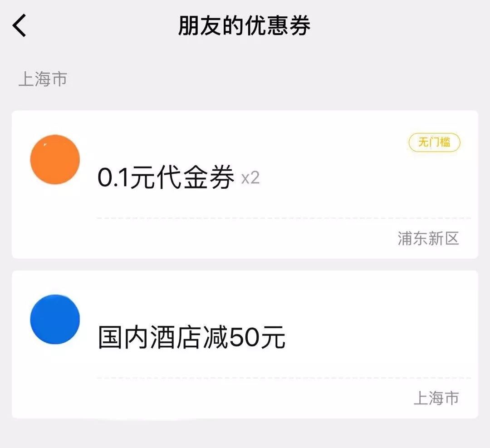Screen dimensions: 490x448
Task: Click the dashed divider in the 0.1元代金券 card
Action: [284, 218]
